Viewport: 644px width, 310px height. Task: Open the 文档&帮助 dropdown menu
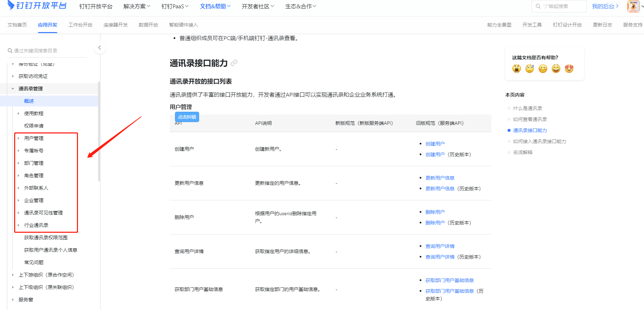215,6
